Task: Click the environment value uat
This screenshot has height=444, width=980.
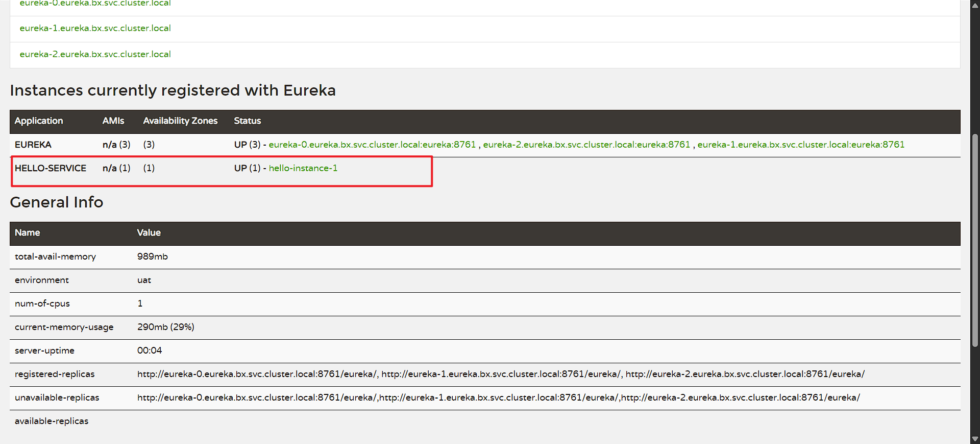Action: click(x=144, y=280)
